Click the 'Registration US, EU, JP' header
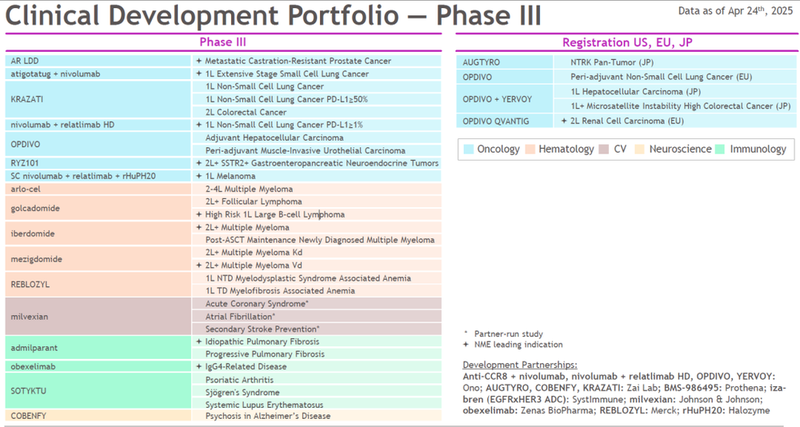This screenshot has width=800, height=427. (627, 42)
